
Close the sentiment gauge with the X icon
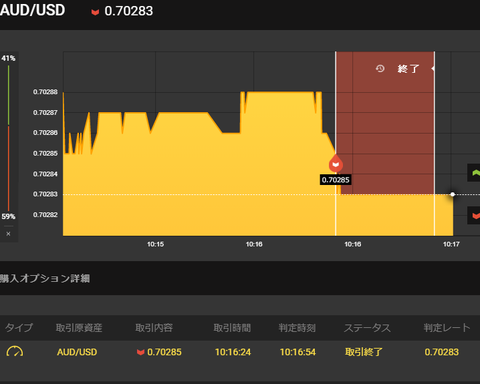click(x=8, y=234)
